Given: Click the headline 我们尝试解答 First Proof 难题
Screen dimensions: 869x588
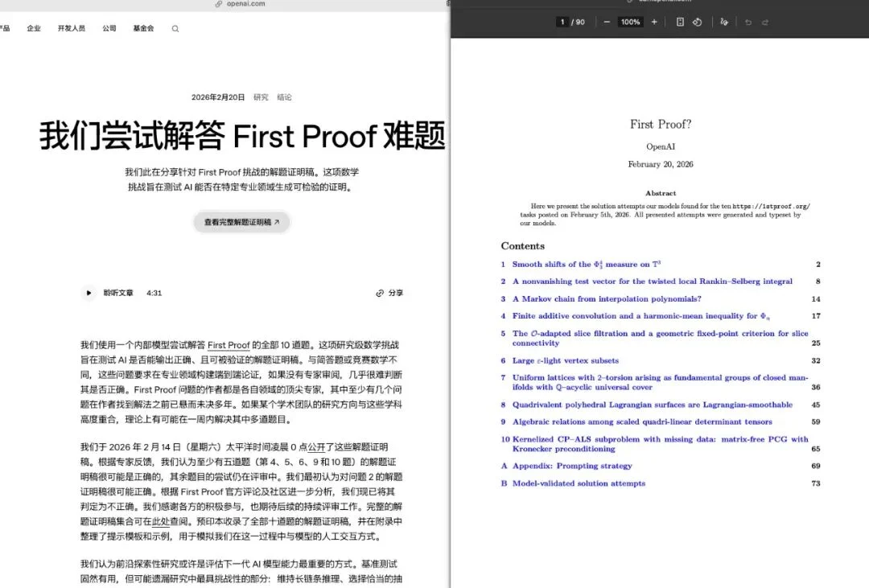Looking at the screenshot, I should pyautogui.click(x=242, y=136).
